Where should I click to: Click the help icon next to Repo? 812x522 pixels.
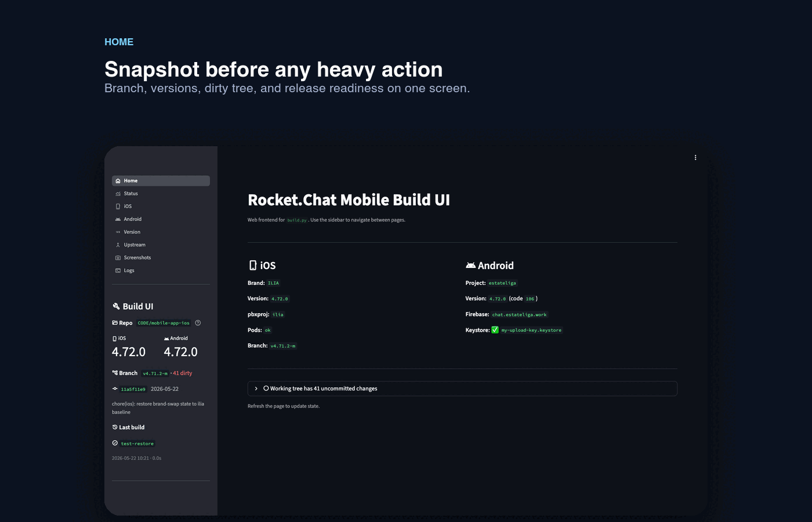pos(198,323)
